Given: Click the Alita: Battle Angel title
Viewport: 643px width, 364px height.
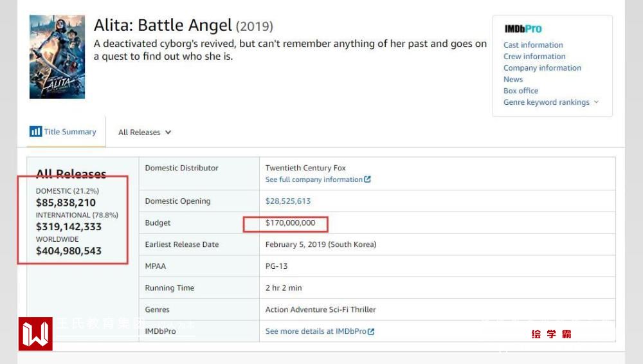Looking at the screenshot, I should 163,26.
